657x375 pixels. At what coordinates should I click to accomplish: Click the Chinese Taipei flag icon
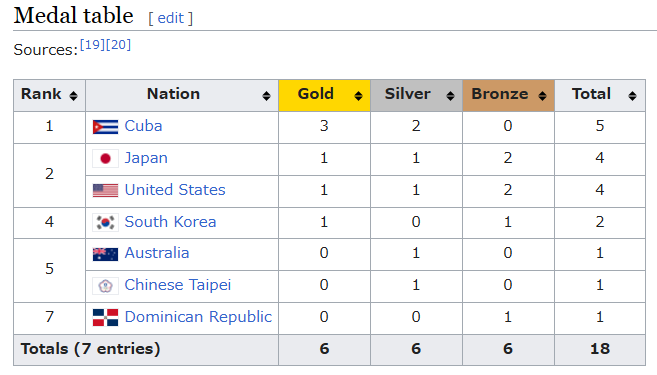tap(105, 286)
